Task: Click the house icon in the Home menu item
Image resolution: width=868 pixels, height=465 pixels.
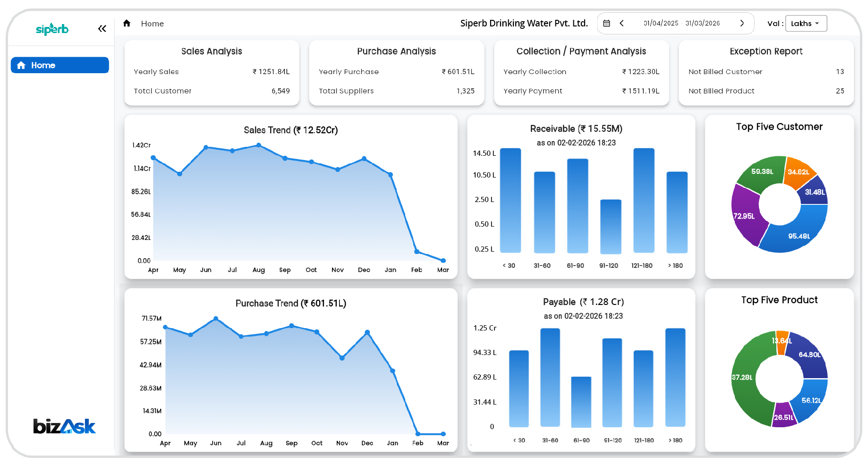Action: pyautogui.click(x=21, y=65)
